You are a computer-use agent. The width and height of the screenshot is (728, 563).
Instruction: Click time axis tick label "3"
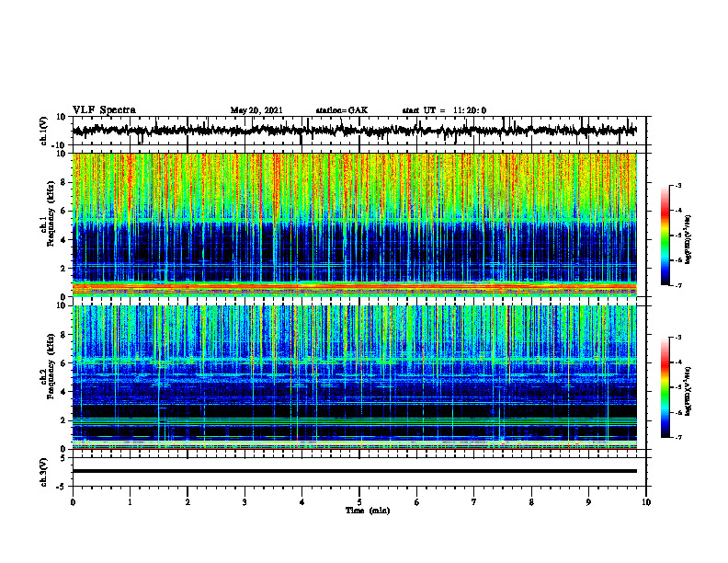[245, 502]
